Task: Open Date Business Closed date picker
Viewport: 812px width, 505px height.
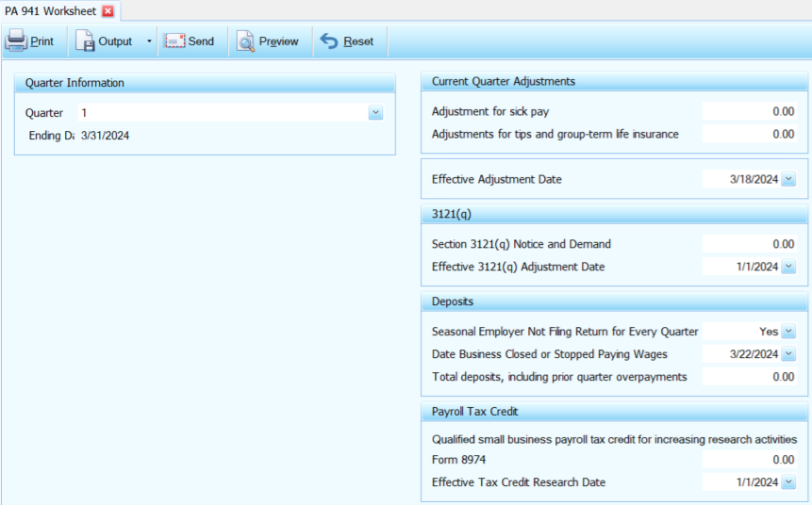Action: point(788,354)
